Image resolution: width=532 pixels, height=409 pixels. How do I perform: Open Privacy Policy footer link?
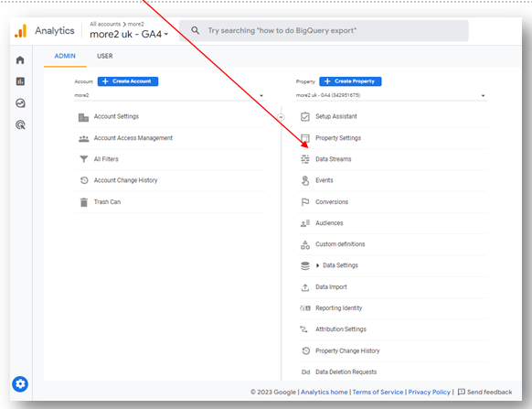point(430,392)
